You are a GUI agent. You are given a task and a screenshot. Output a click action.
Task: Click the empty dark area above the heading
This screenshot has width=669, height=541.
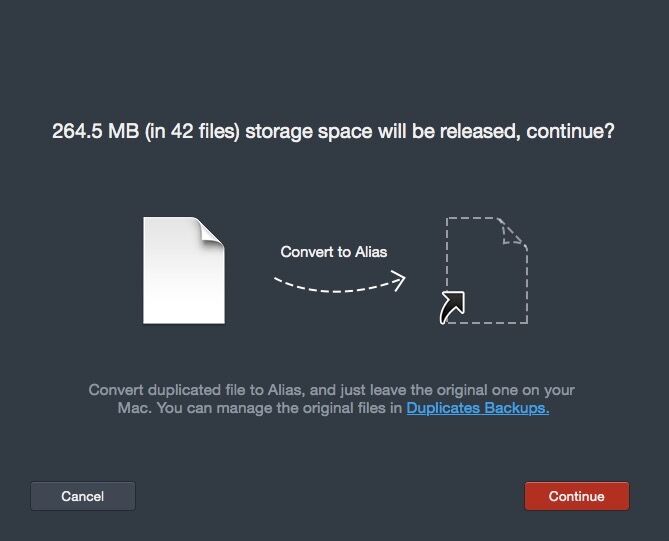334,55
